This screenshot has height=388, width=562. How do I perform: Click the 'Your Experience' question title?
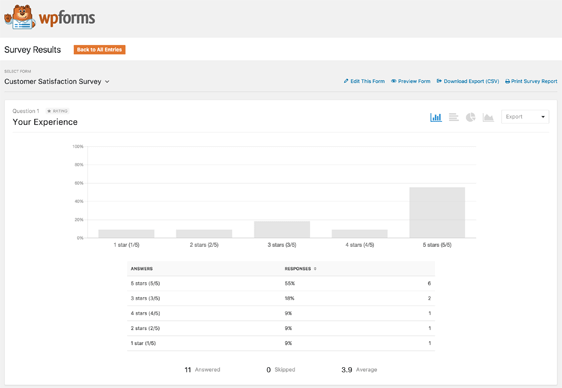[45, 122]
